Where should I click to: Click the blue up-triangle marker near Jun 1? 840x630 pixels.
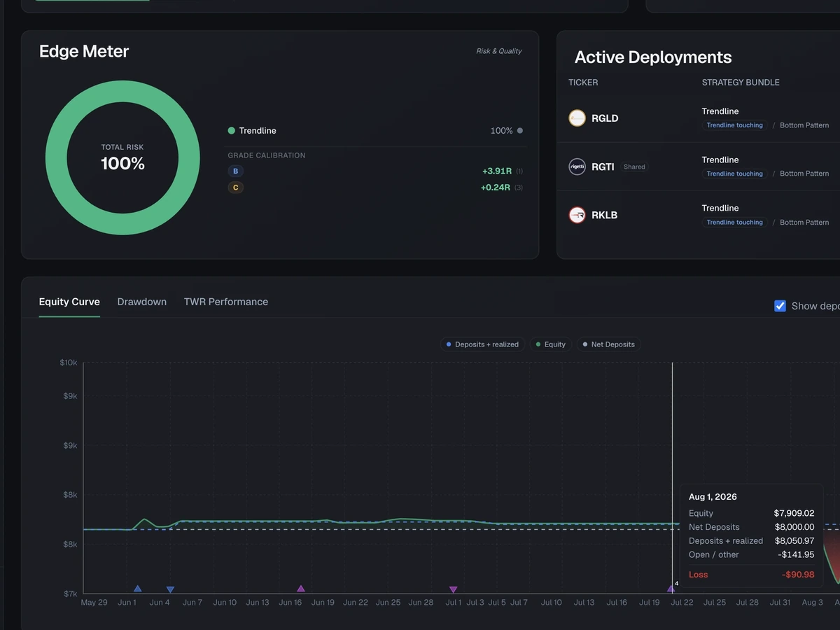pos(137,589)
